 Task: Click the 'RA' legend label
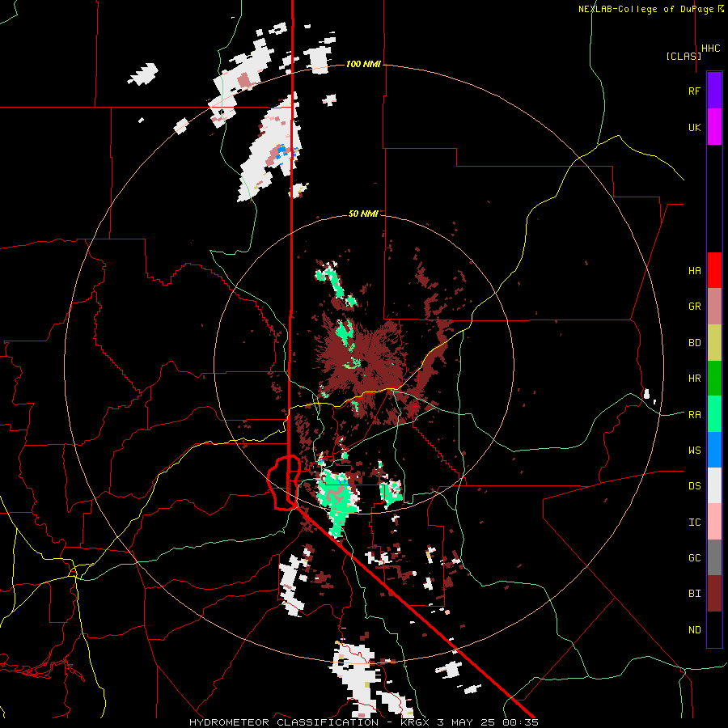click(694, 415)
